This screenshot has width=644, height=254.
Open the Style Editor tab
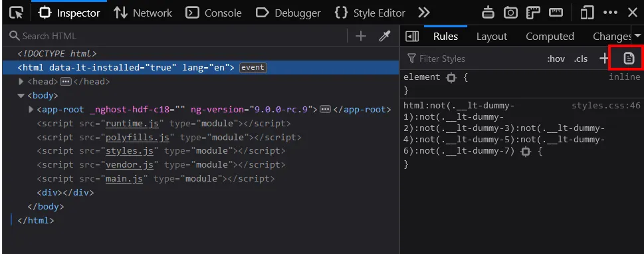pos(370,13)
